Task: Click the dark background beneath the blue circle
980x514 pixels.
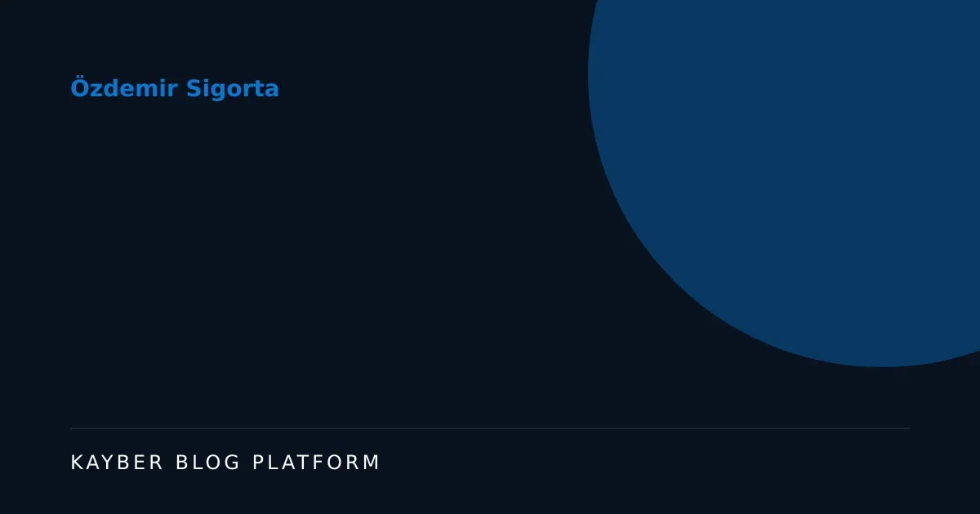Action: pyautogui.click(x=817, y=400)
